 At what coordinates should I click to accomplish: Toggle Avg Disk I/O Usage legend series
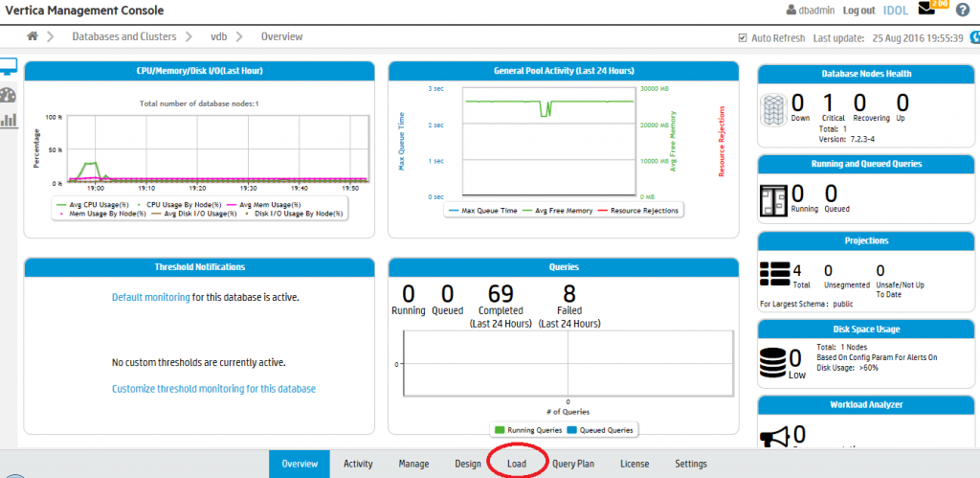(194, 214)
